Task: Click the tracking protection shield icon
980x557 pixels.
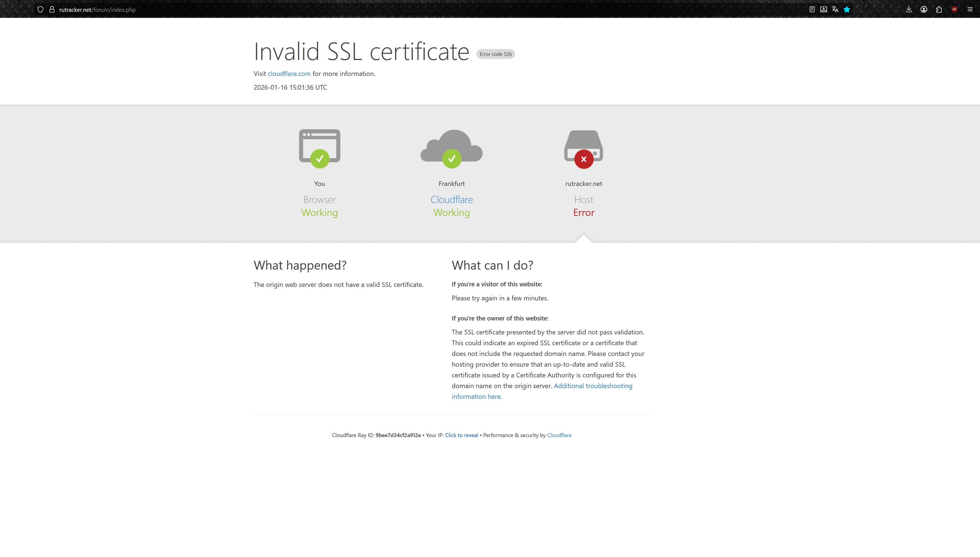Action: click(40, 10)
